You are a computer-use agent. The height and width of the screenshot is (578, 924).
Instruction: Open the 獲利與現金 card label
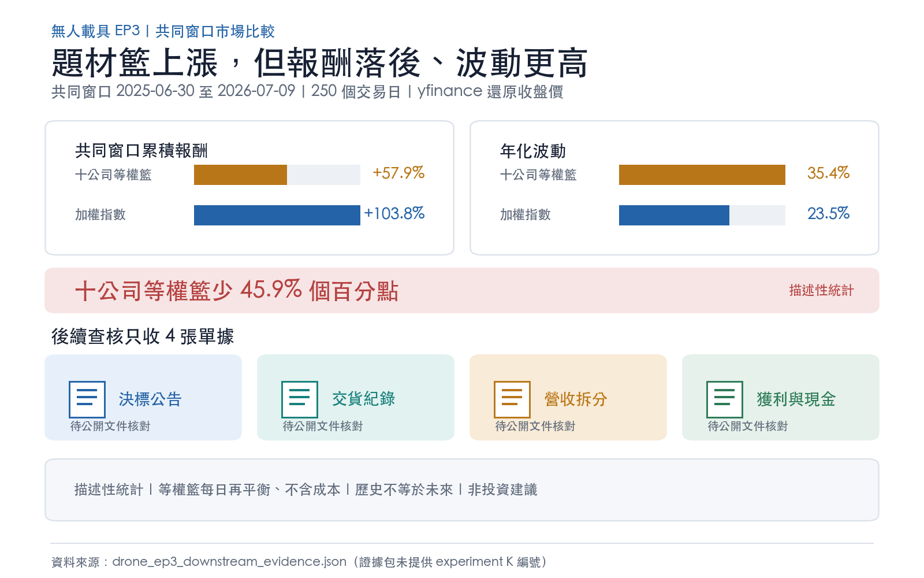tap(796, 399)
